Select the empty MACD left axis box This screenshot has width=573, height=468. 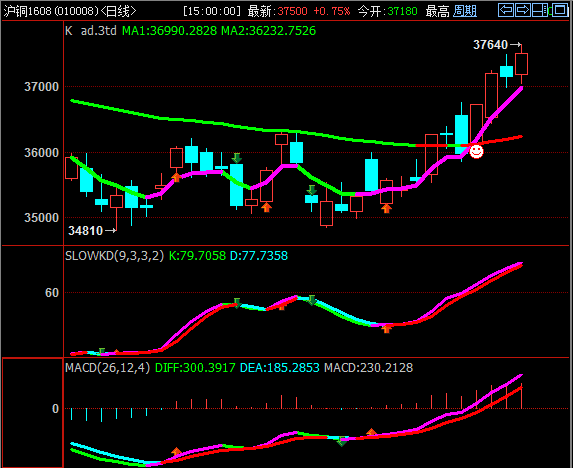(33, 412)
